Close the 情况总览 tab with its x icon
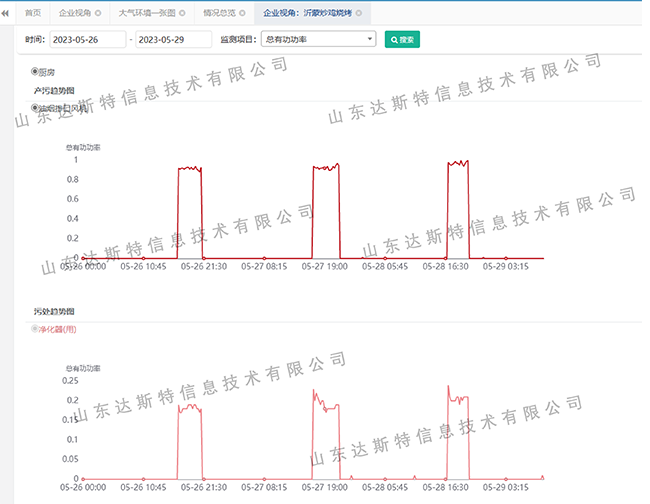This screenshot has width=650, height=504. 242,13
